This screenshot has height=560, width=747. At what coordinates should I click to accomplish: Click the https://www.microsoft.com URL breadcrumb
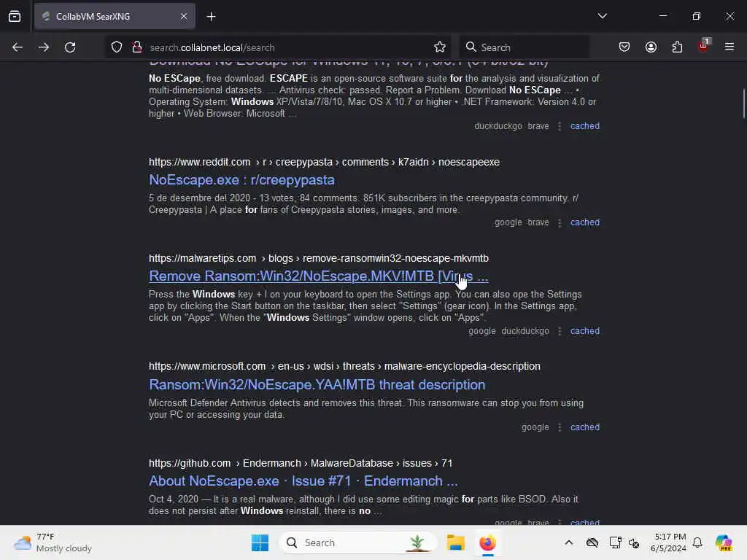click(344, 366)
